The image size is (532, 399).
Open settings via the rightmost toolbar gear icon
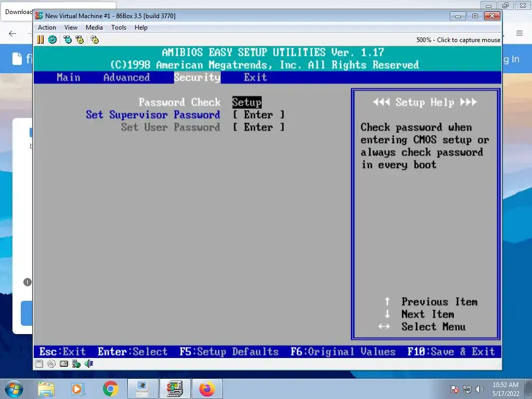pos(95,39)
